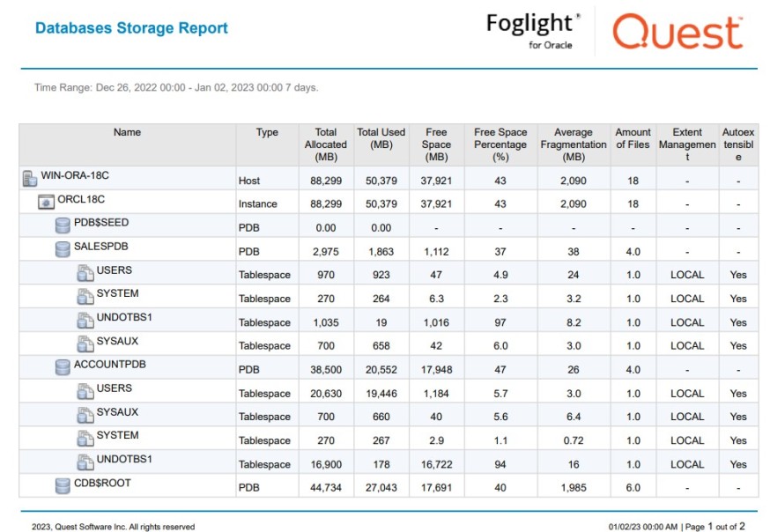Click free space percentage value 94
Screen dimensions: 770x532
point(500,464)
